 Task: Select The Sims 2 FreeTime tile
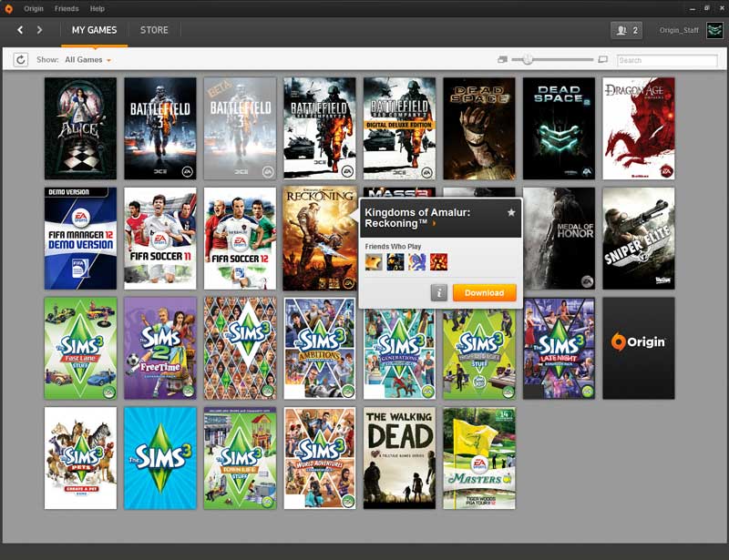[160, 349]
